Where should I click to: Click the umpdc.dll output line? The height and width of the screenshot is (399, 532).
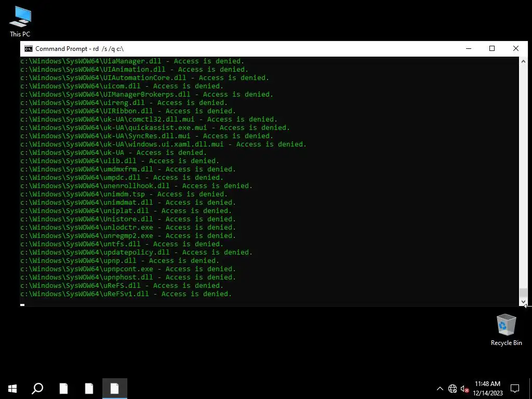pos(122,178)
